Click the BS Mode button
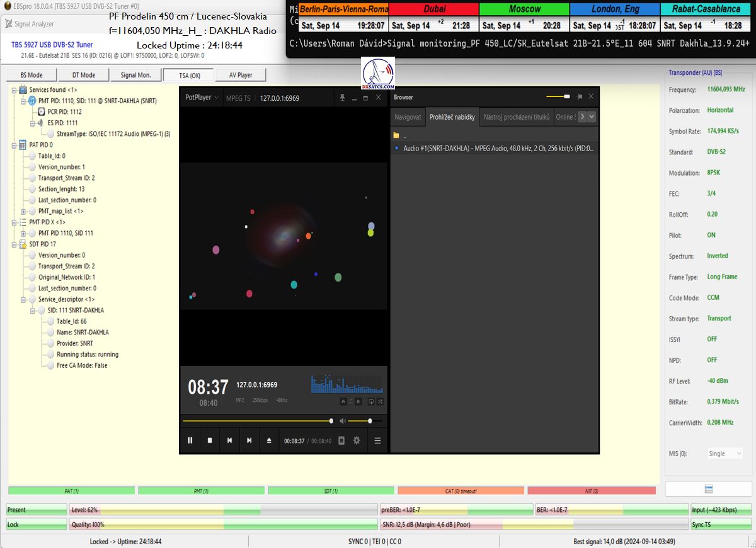The width and height of the screenshot is (756, 548). click(31, 75)
